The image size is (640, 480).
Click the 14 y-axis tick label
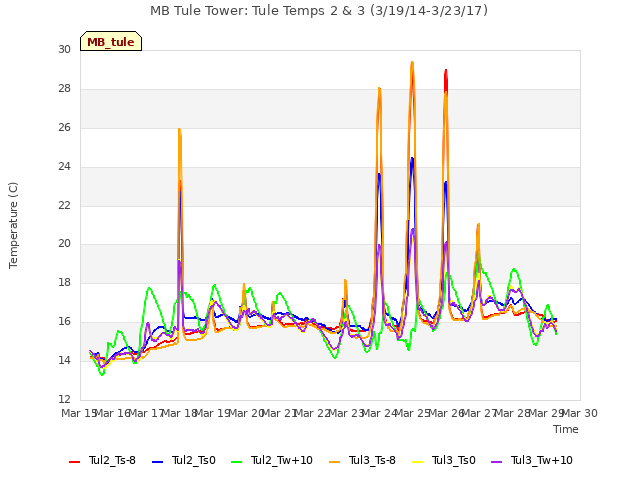click(64, 360)
